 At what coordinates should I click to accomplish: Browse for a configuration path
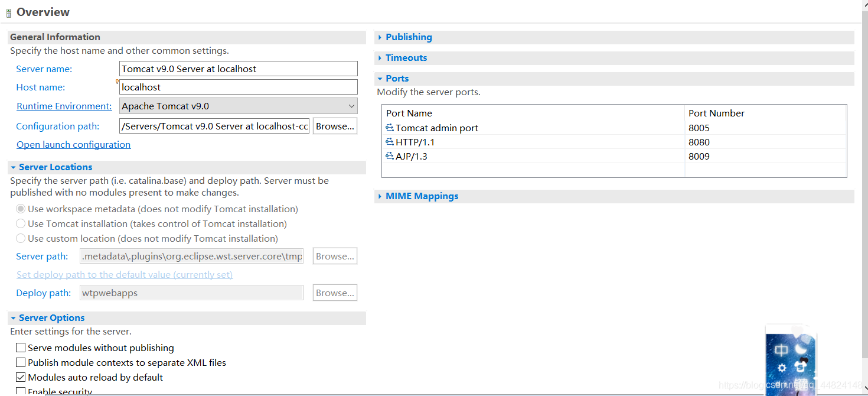[335, 125]
